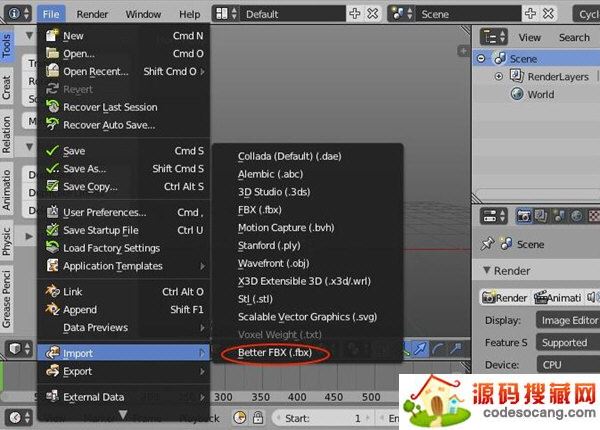Choose Link from File menu
600x430 pixels.
click(124, 292)
